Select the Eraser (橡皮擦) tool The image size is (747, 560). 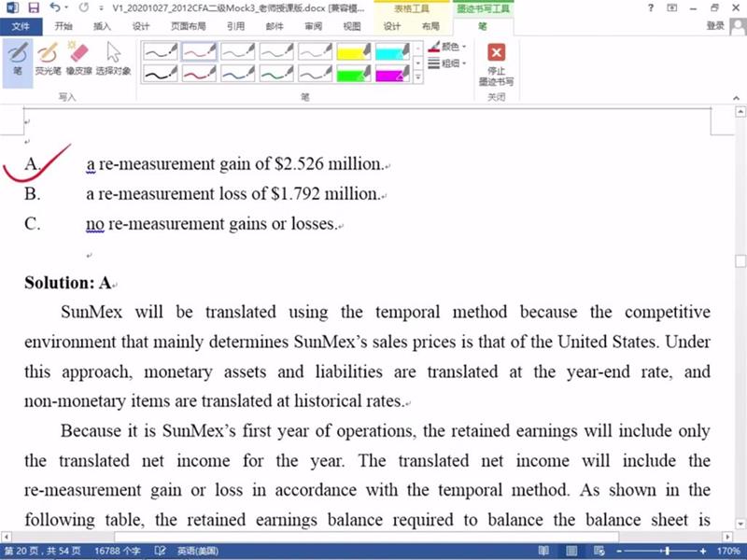78,59
